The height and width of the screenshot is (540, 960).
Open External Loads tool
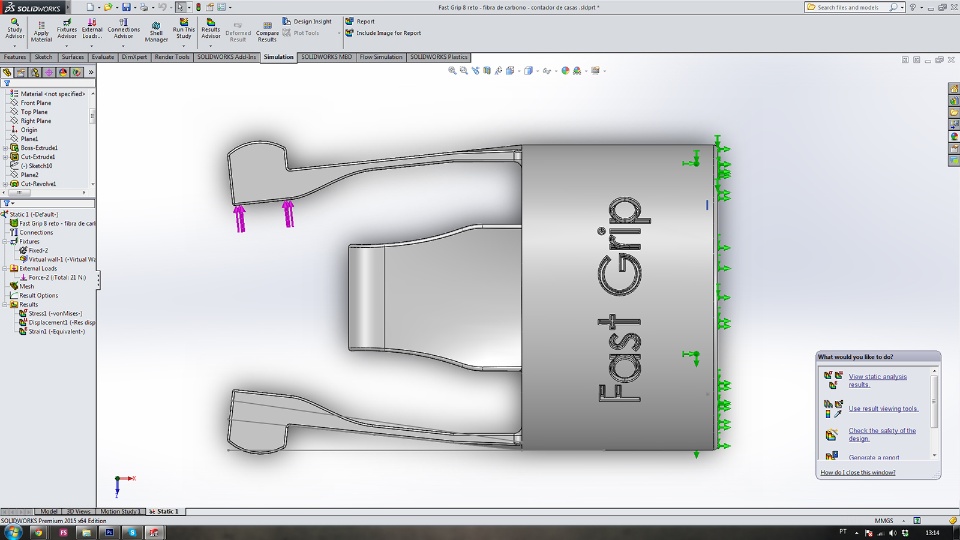pos(92,29)
